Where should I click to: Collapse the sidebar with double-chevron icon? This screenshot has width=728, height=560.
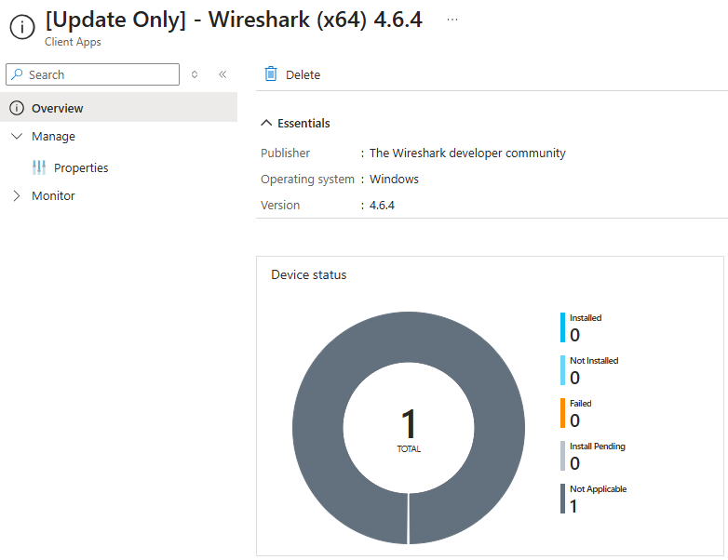pos(222,74)
